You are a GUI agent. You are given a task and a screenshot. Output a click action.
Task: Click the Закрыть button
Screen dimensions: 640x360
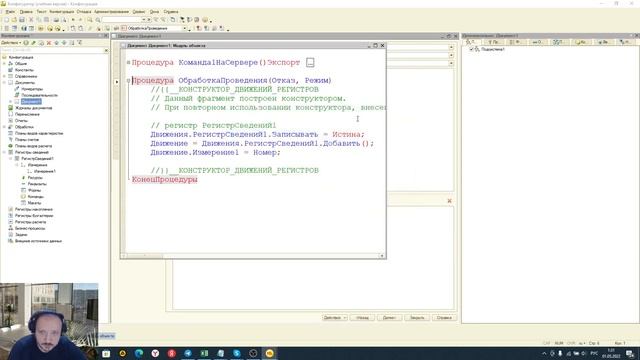coord(417,318)
